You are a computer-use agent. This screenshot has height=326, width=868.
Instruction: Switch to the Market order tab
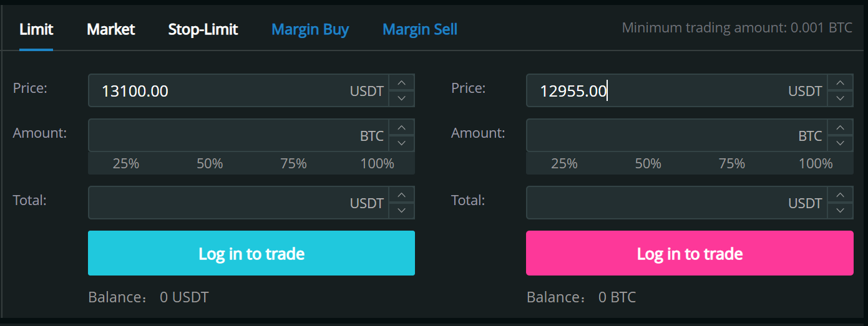click(111, 29)
